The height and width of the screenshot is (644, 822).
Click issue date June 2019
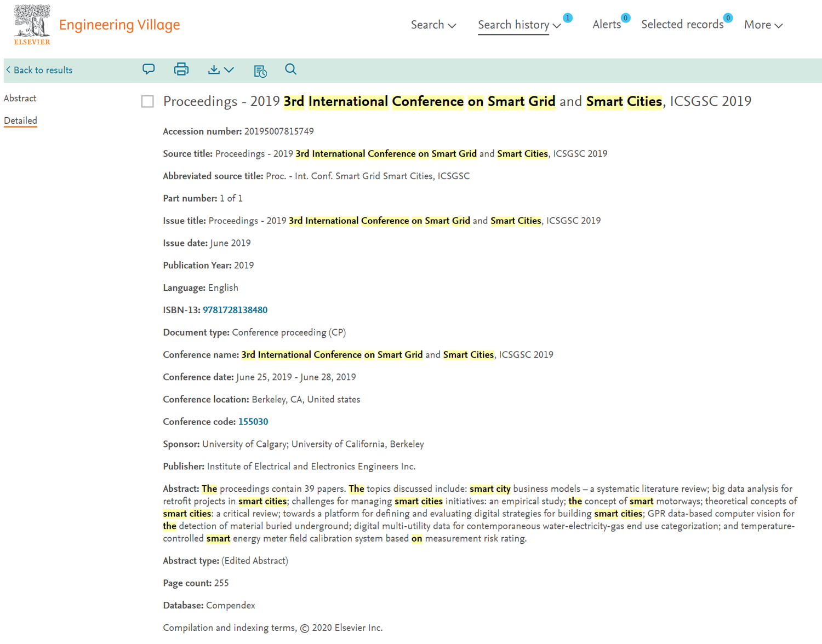[230, 243]
